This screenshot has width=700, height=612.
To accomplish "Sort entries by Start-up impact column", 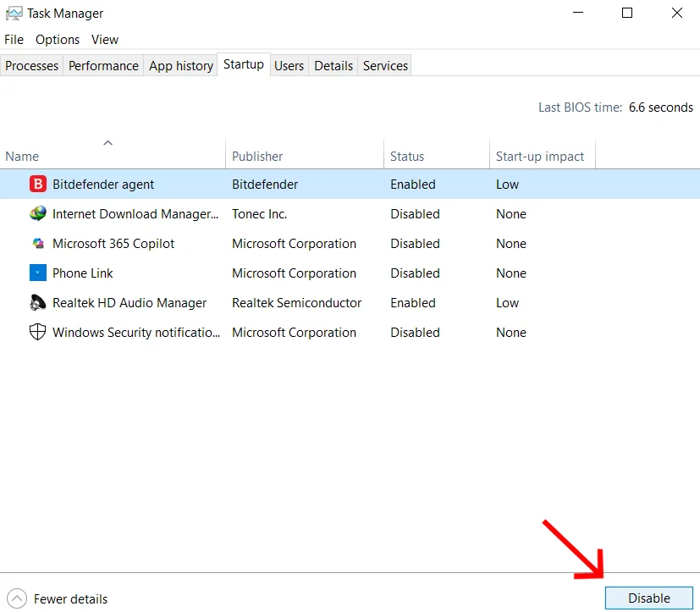I will click(540, 156).
